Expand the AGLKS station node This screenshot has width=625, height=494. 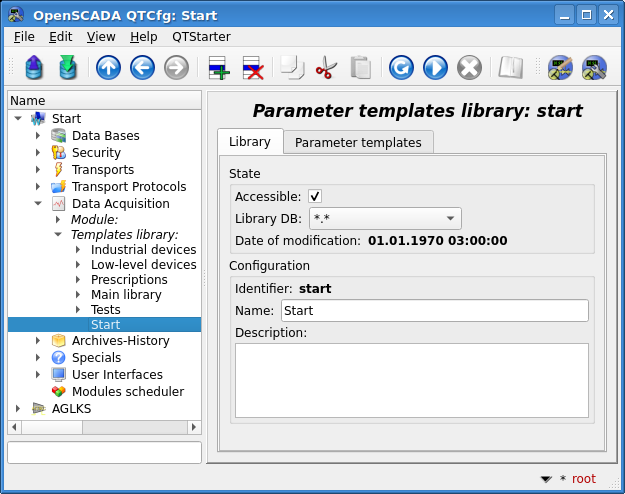pos(18,408)
